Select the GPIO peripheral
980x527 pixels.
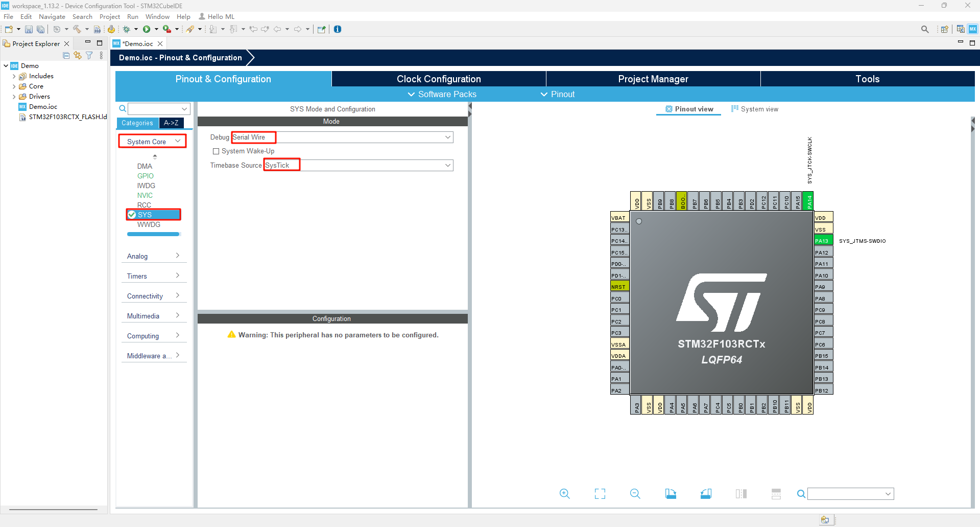[146, 176]
